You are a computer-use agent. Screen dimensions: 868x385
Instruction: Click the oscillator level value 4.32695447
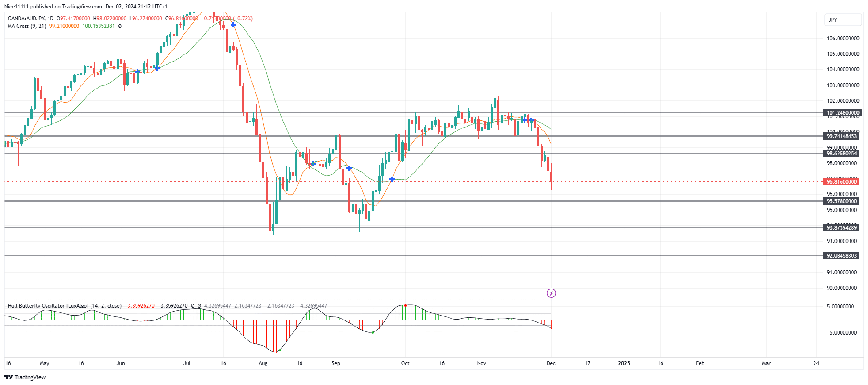217,306
